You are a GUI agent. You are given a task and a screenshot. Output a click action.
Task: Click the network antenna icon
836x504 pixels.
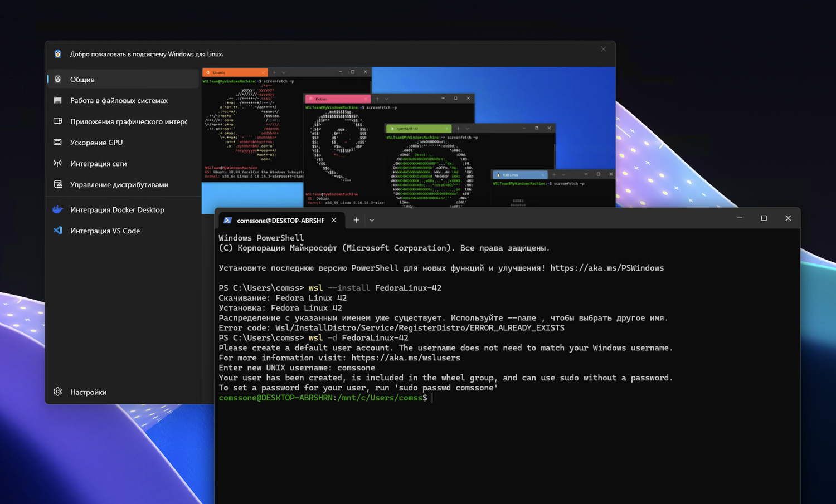[57, 163]
